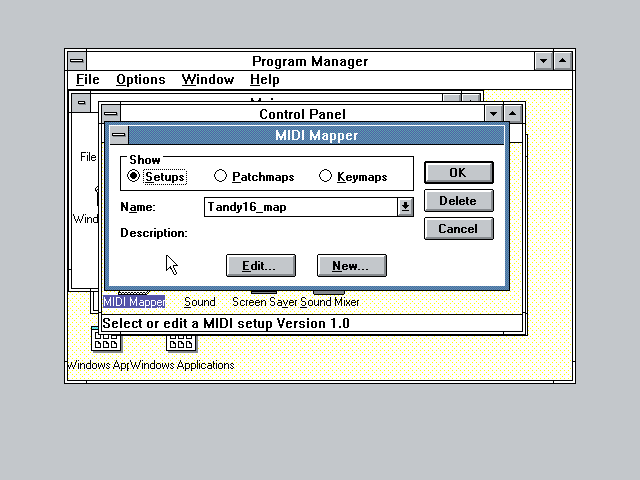
Task: Click Delete in MIDI Mapper dialog
Action: (x=459, y=201)
